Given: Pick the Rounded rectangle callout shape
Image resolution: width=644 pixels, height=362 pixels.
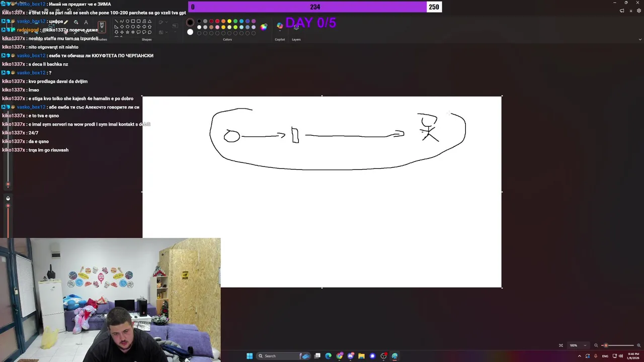Looking at the screenshot, I should [x=138, y=32].
